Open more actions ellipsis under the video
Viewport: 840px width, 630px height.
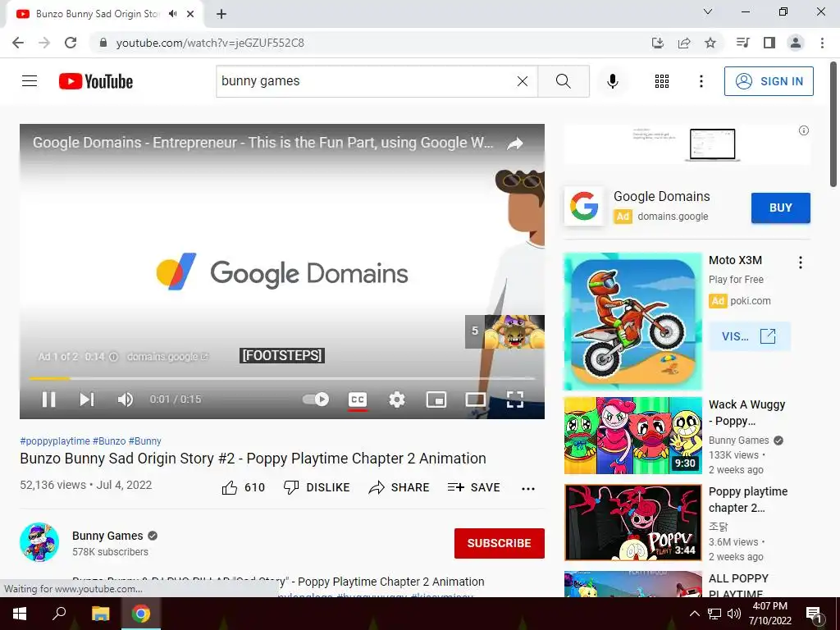pos(528,488)
